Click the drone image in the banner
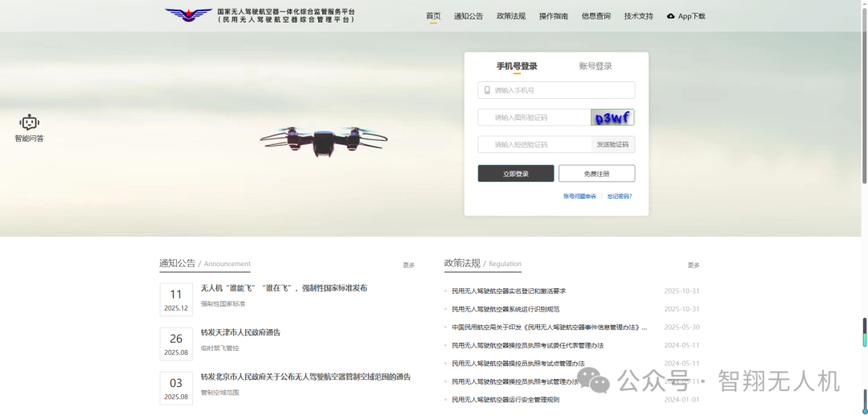Viewport: 868px width, 416px height. [x=323, y=138]
